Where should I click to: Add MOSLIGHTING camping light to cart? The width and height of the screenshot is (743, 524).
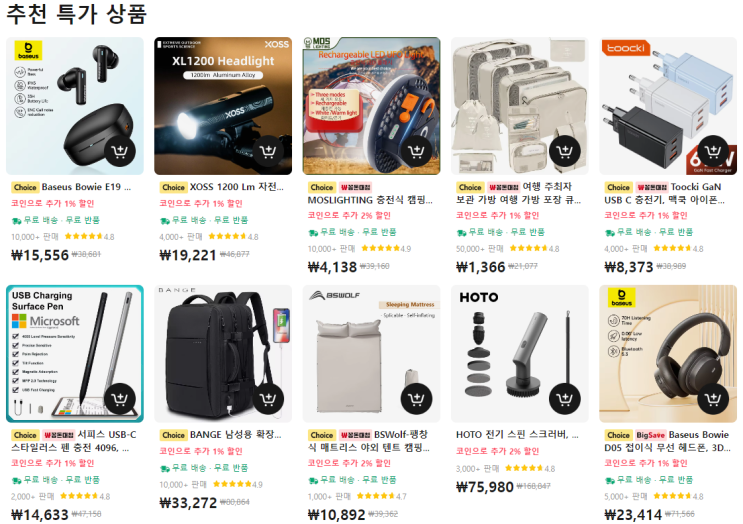coord(416,151)
